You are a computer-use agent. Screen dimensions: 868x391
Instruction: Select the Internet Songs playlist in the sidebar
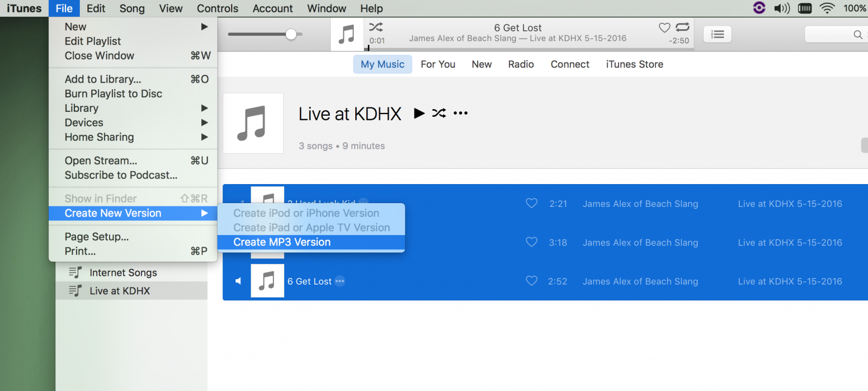[123, 273]
